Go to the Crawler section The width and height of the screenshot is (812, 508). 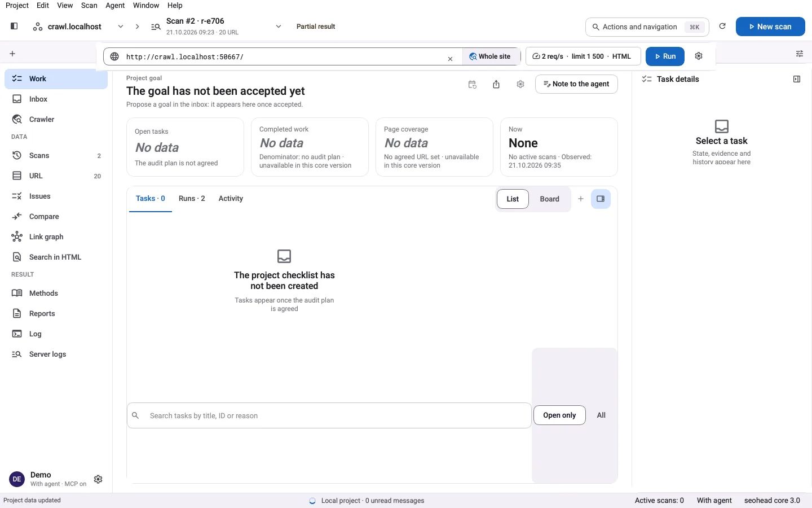(x=56, y=119)
